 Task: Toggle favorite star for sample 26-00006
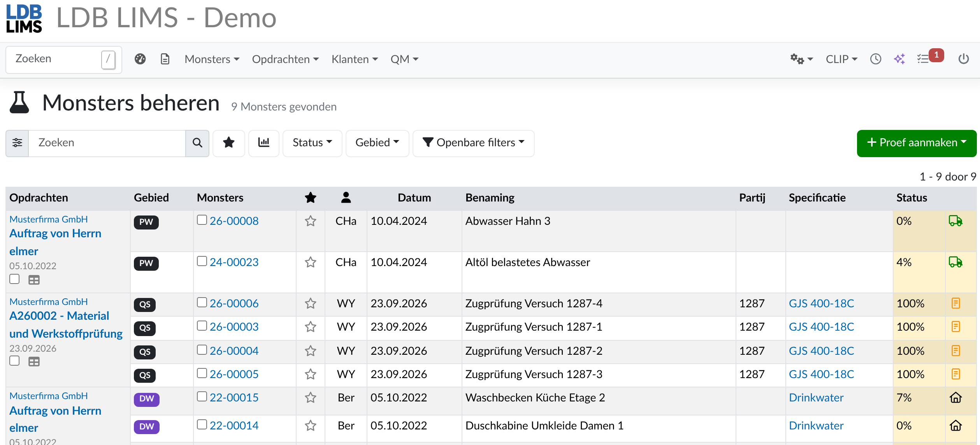310,303
